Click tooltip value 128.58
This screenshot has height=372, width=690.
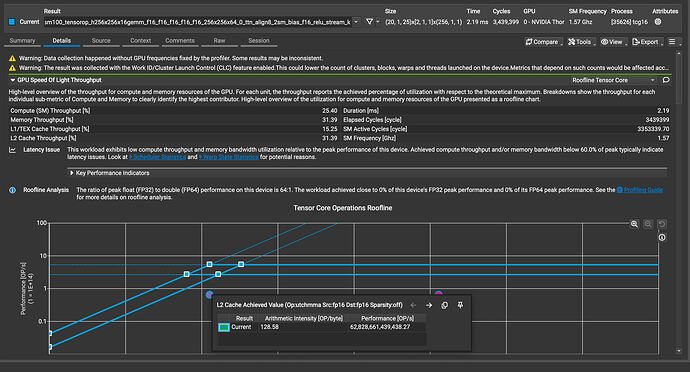(269, 327)
